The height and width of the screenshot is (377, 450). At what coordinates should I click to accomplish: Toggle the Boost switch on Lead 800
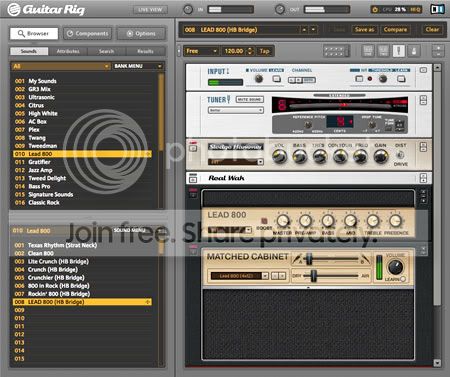[x=264, y=221]
